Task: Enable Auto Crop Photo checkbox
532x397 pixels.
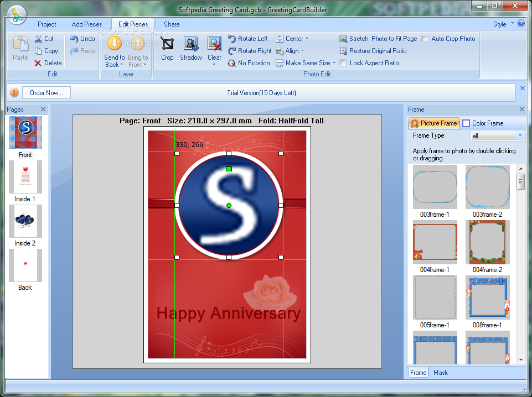Action: pos(425,39)
